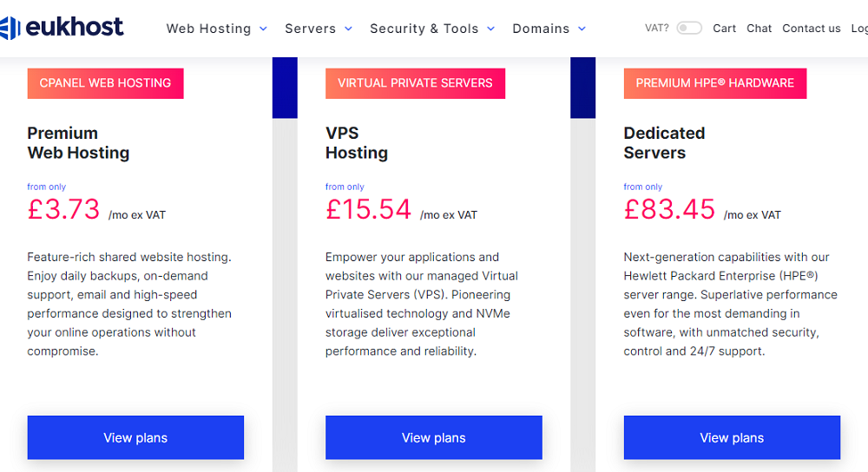Open the Security & Tools menu

424,29
